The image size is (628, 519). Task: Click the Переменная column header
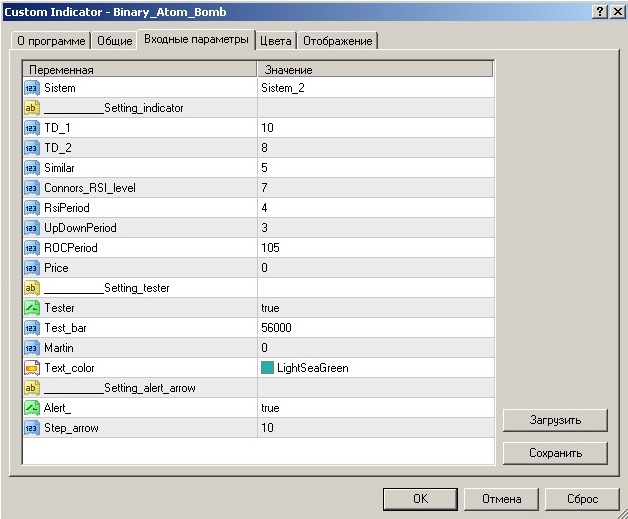(140, 70)
